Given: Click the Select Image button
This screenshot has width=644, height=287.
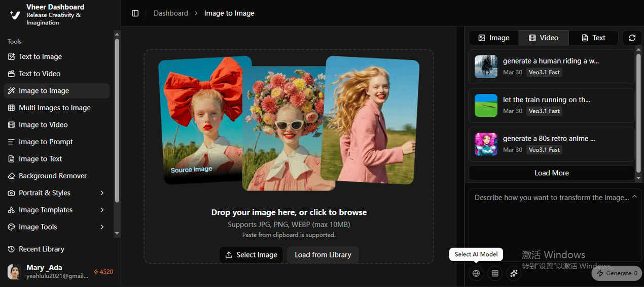Looking at the screenshot, I should pyautogui.click(x=252, y=255).
